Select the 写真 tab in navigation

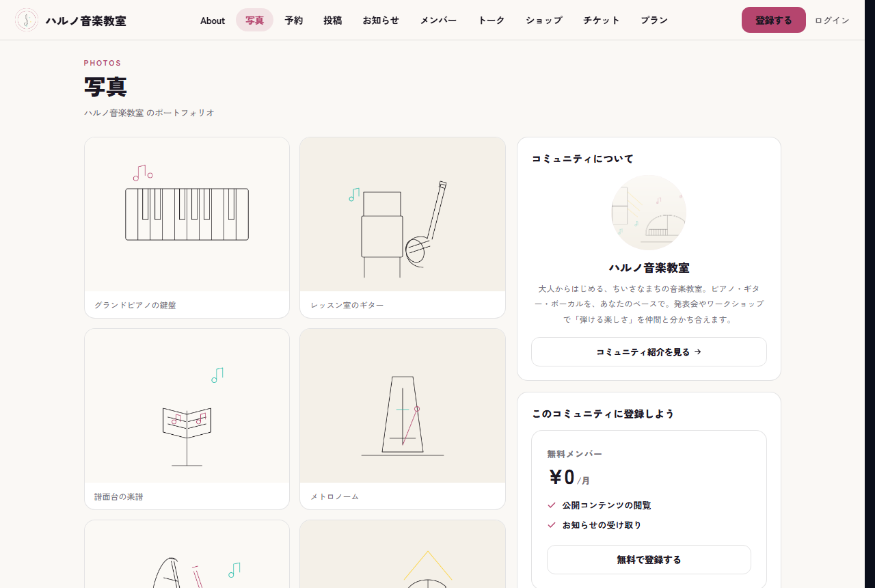255,21
